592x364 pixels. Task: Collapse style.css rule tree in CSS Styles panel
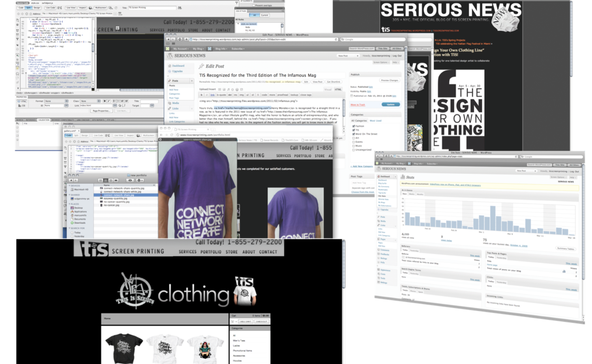click(x=238, y=24)
